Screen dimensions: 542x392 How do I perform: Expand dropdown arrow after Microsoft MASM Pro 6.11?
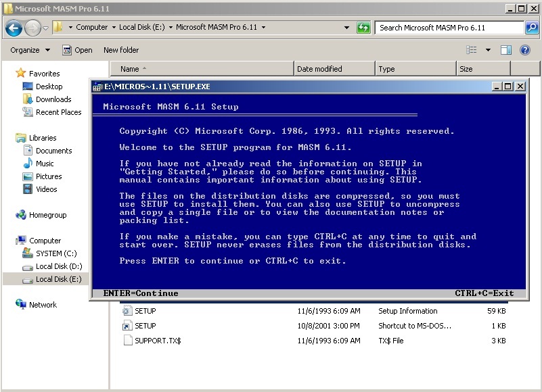(263, 27)
